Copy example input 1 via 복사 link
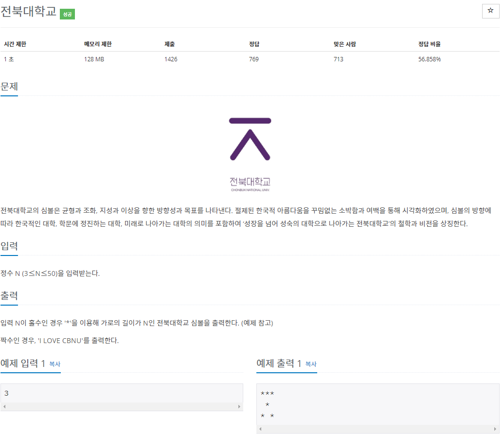This screenshot has width=504, height=437. [x=54, y=364]
